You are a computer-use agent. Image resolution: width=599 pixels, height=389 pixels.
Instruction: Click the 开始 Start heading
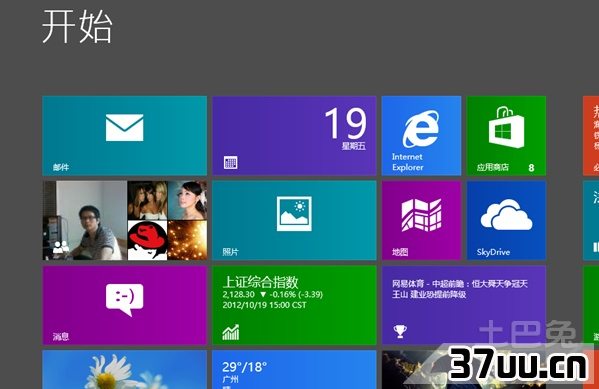[77, 27]
